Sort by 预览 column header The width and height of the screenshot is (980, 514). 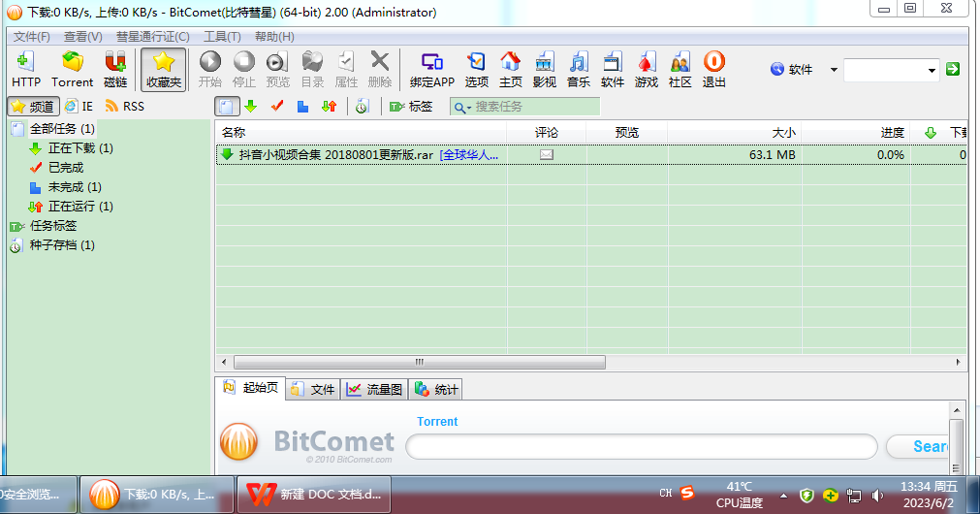click(627, 133)
